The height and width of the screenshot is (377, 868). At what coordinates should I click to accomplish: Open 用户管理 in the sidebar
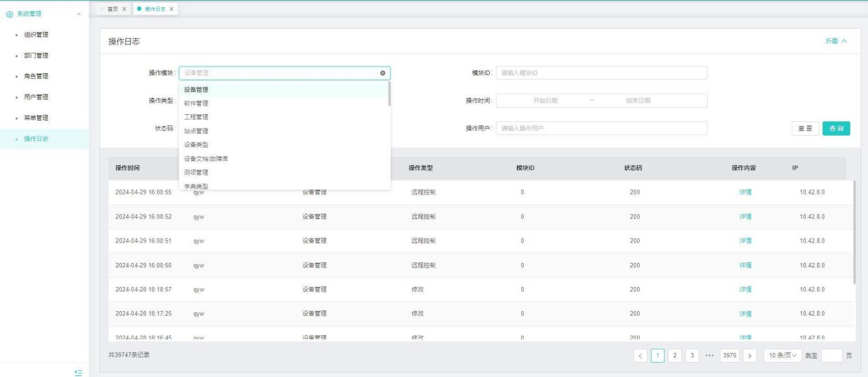tap(37, 97)
